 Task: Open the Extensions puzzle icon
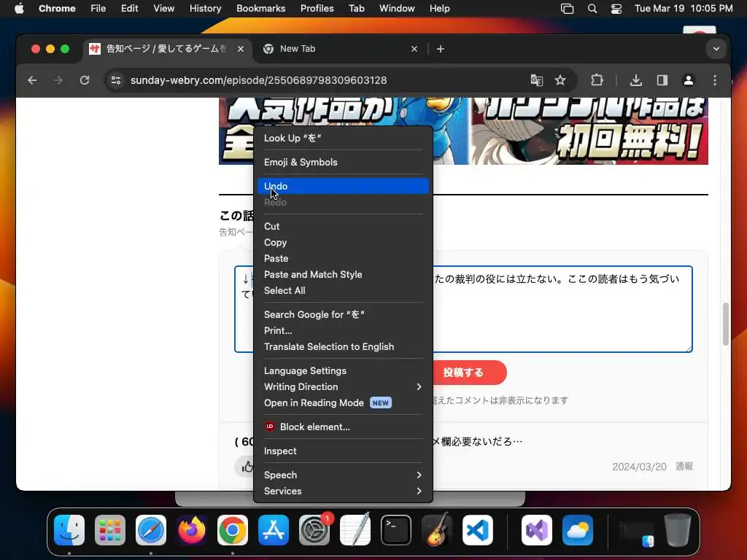click(597, 80)
